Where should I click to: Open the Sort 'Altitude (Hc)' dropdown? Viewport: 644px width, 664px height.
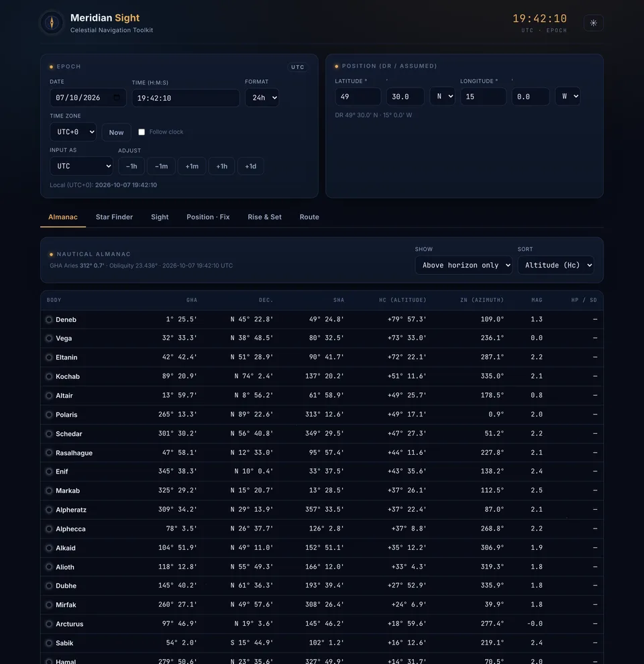tap(556, 265)
